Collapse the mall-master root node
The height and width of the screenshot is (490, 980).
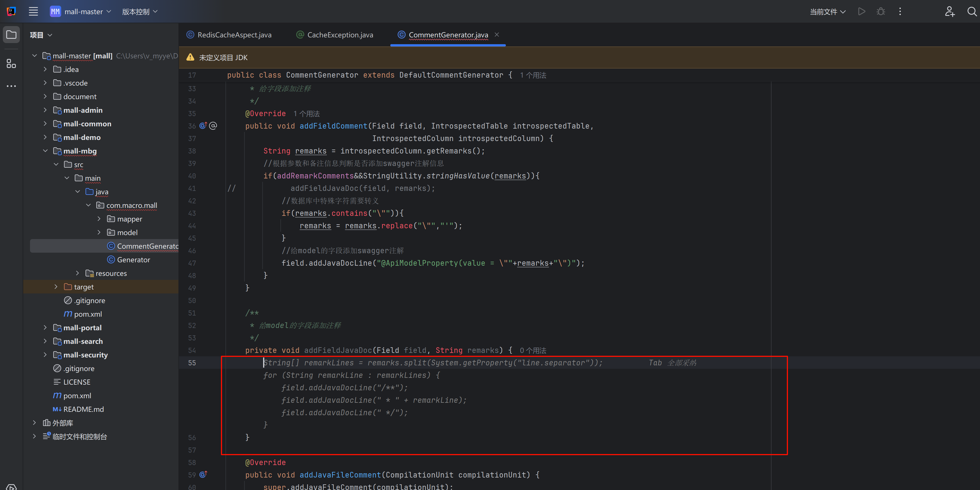pyautogui.click(x=35, y=56)
